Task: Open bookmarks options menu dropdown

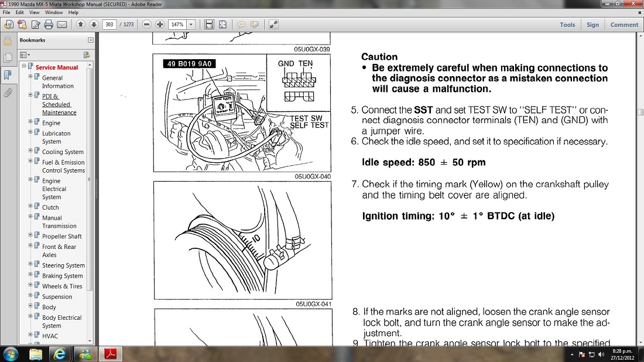Action: click(x=25, y=54)
